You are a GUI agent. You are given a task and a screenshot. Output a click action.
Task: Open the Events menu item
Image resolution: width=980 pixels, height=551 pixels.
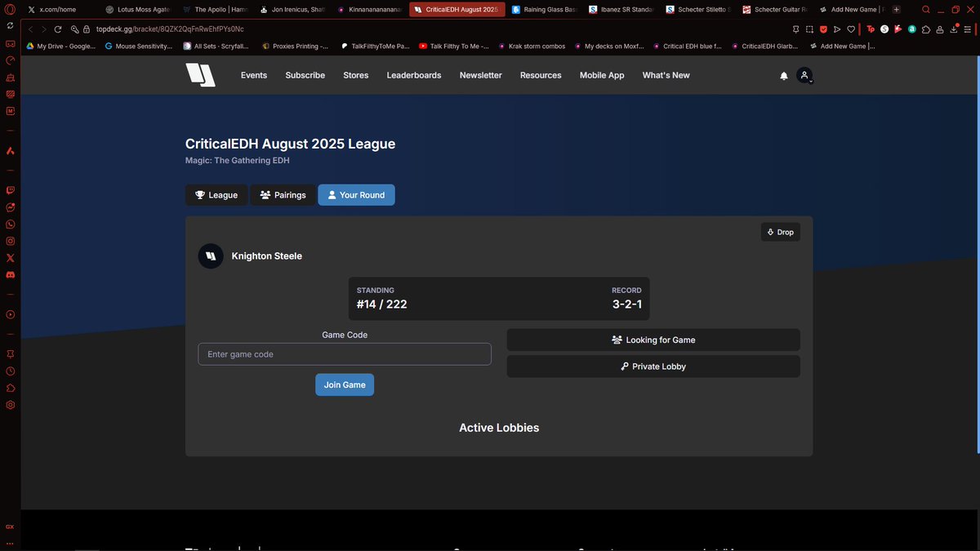pos(254,75)
